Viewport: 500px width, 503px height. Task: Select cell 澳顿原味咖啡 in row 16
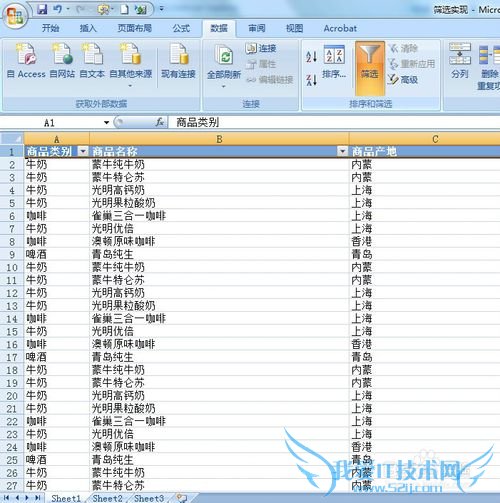[x=219, y=344]
